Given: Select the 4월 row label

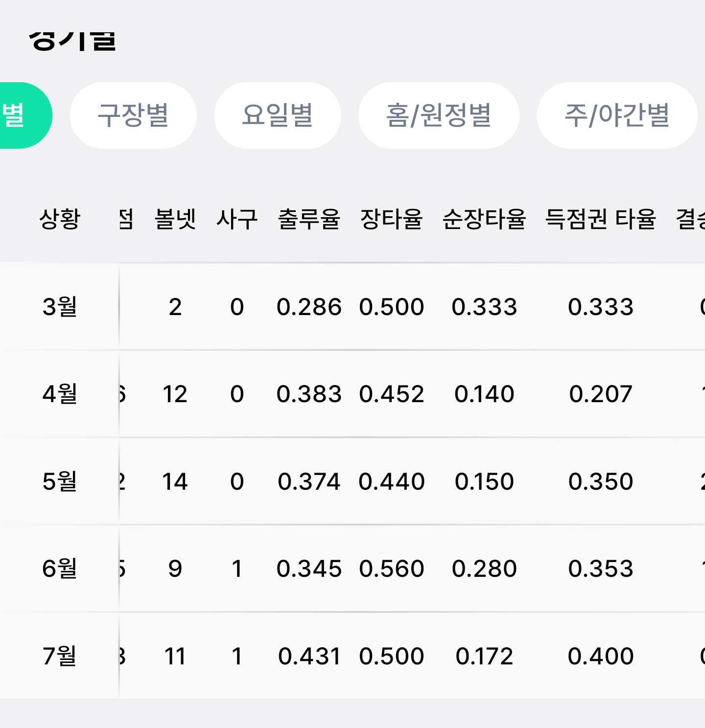Looking at the screenshot, I should tap(60, 394).
